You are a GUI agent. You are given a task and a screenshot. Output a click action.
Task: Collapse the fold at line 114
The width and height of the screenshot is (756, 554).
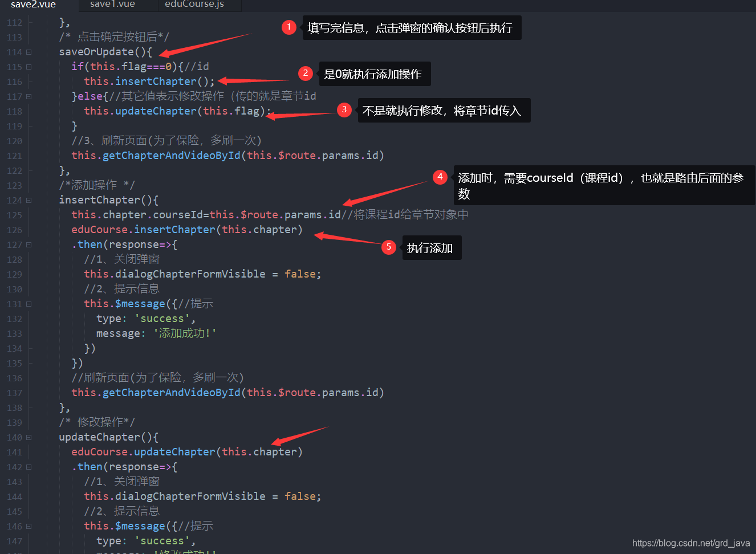pyautogui.click(x=29, y=52)
